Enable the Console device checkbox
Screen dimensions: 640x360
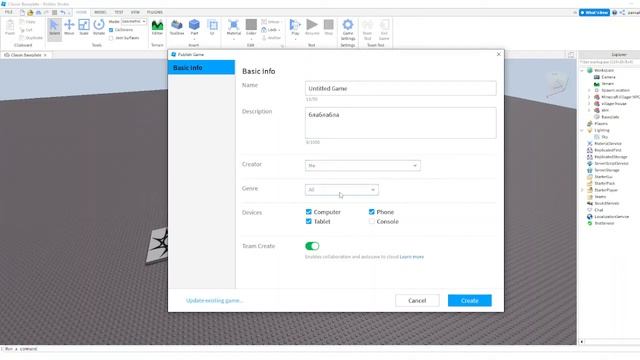click(x=371, y=222)
